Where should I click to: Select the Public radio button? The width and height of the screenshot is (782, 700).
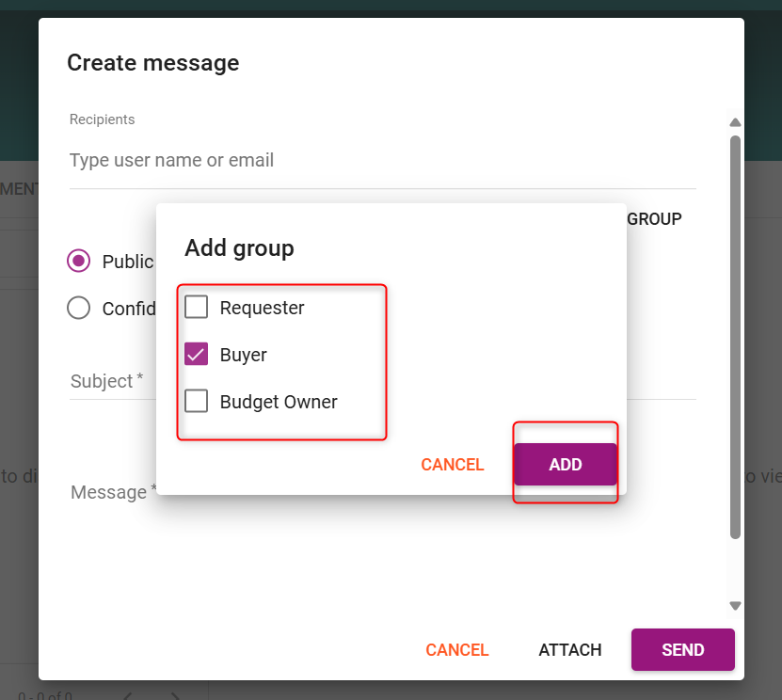79,262
